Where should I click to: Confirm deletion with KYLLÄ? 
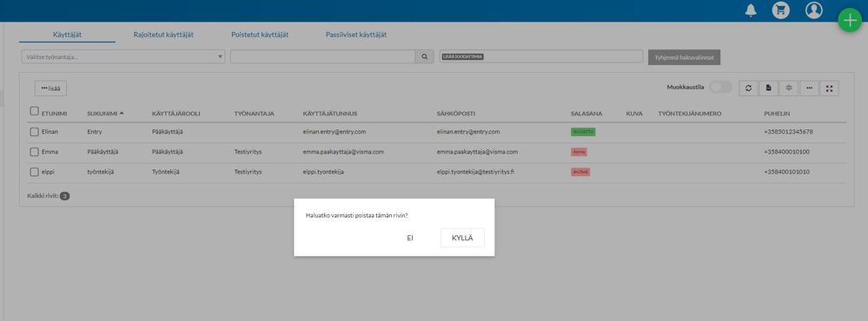462,238
